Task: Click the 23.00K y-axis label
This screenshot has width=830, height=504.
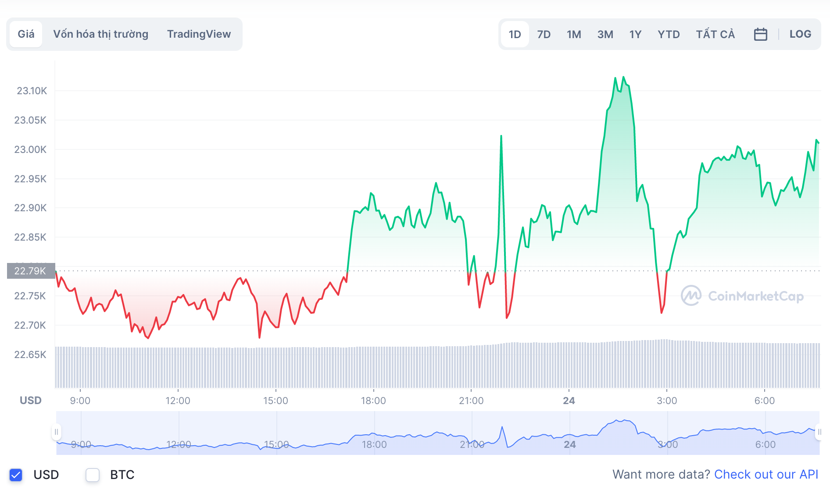Action: (30, 149)
